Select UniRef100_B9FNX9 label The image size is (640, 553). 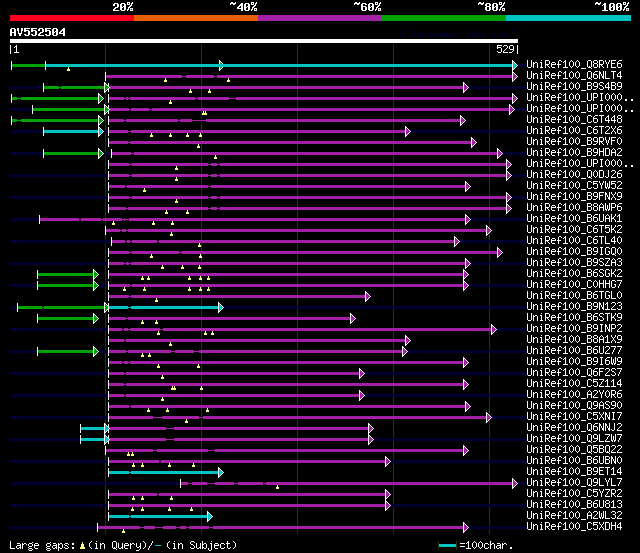574,197
